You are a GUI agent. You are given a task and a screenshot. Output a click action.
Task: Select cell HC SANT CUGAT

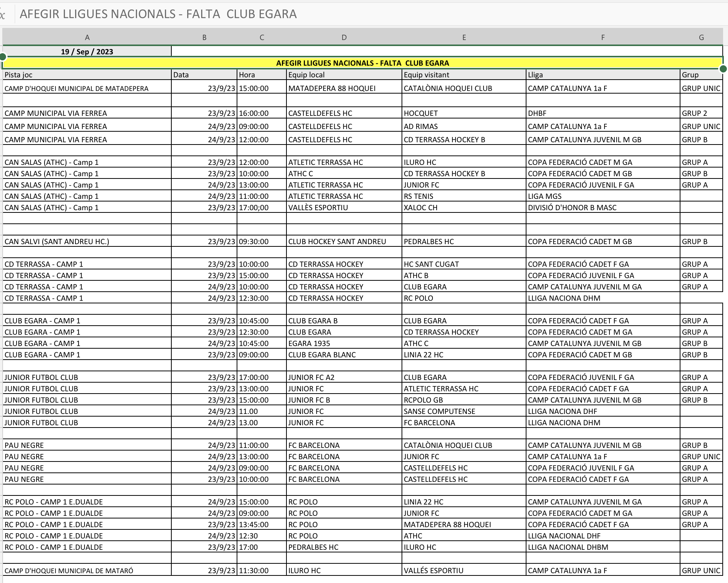click(x=464, y=264)
